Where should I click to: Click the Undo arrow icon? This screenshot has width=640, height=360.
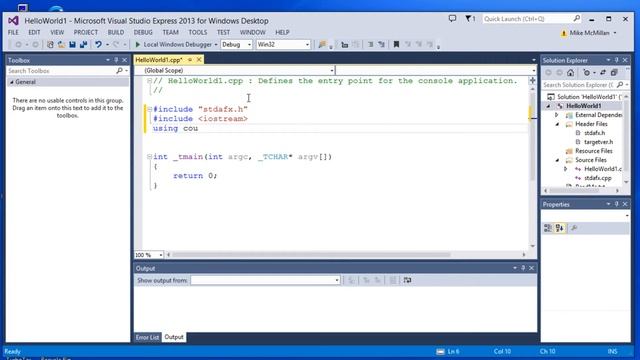tap(98, 44)
